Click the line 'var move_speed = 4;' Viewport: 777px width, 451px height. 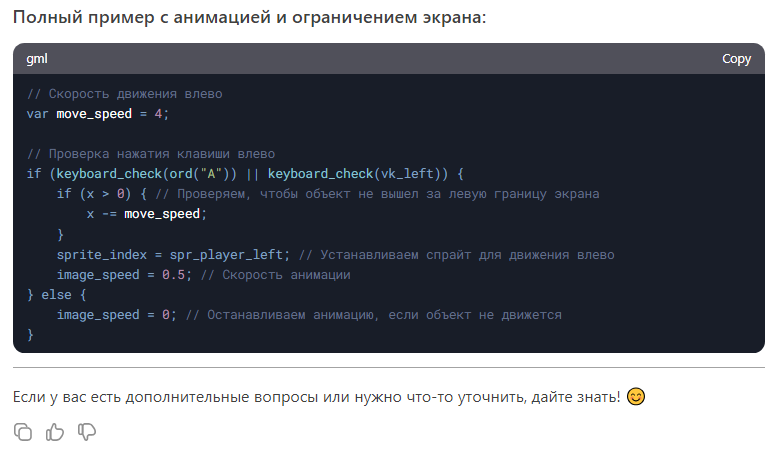click(x=98, y=114)
